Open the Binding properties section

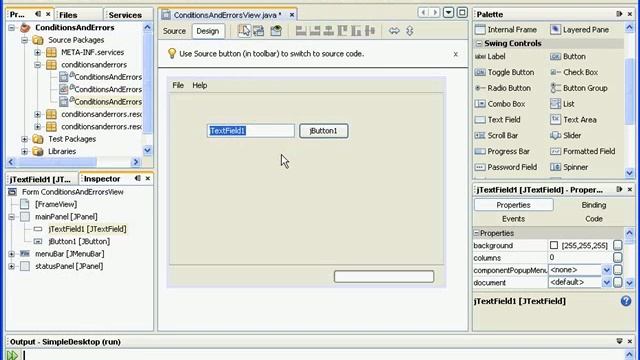point(594,205)
